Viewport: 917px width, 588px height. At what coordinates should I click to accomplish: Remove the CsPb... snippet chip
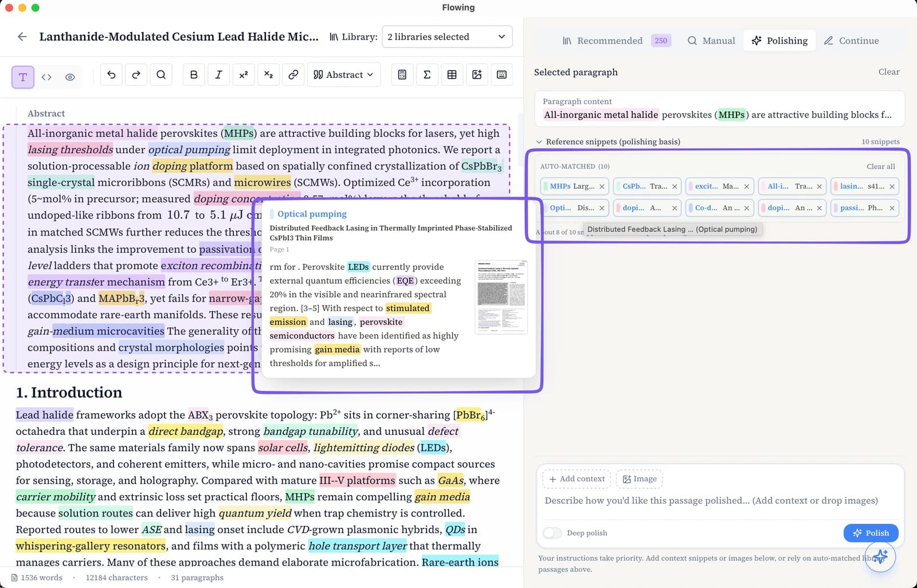click(675, 186)
